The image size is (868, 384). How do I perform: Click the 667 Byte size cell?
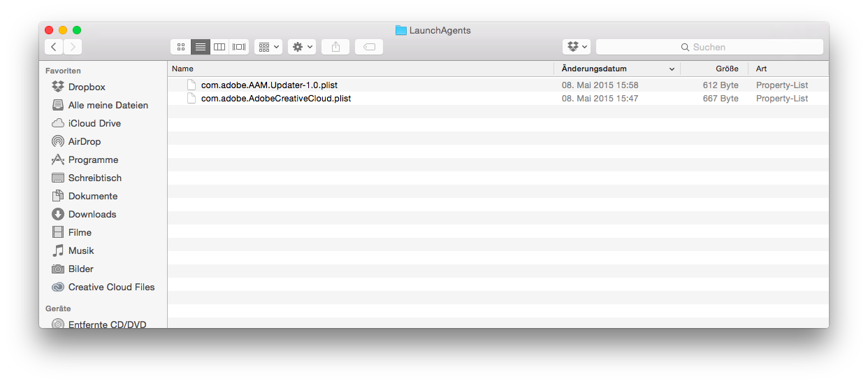(x=721, y=99)
